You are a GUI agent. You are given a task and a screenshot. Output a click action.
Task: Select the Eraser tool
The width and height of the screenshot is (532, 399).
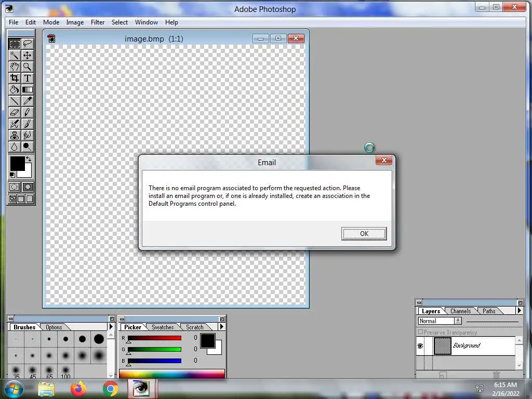[15, 113]
